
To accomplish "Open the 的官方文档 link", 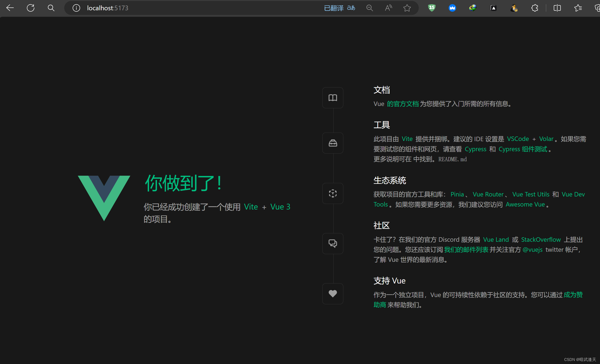I will tap(403, 104).
